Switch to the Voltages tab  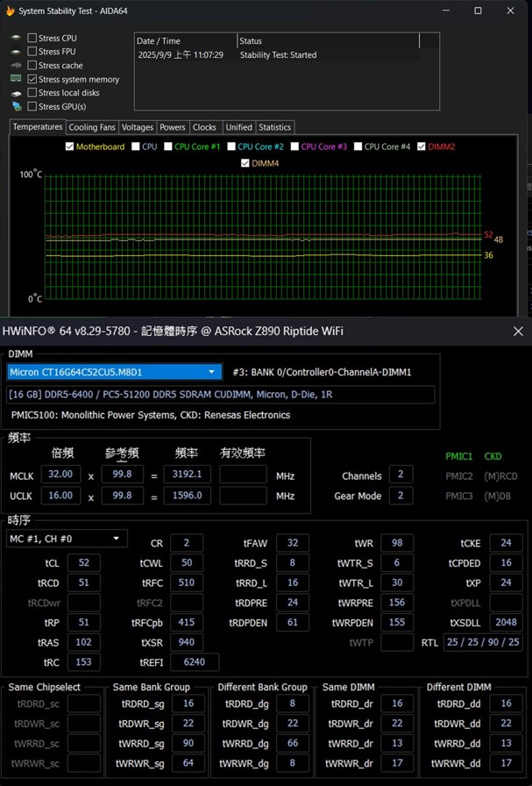tap(138, 127)
